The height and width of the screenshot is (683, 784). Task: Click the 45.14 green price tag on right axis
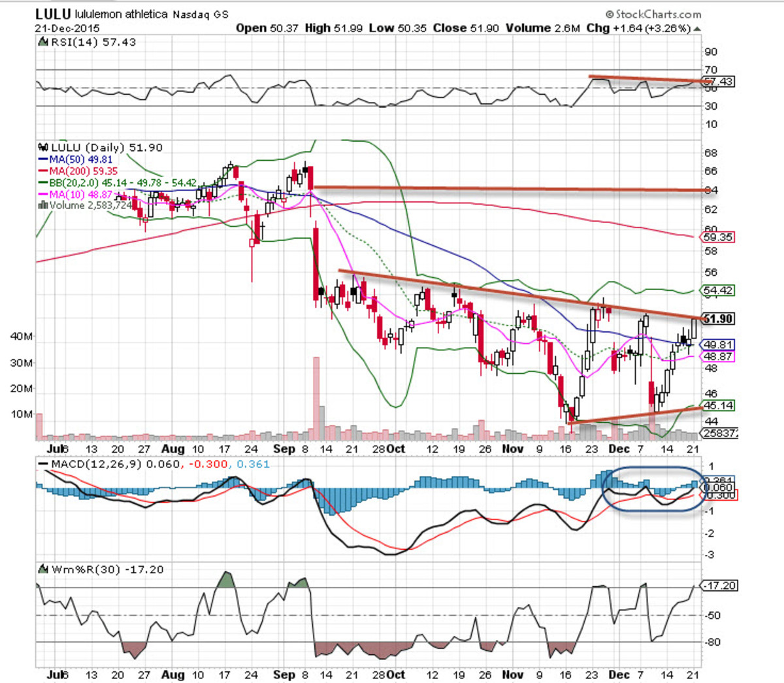pyautogui.click(x=719, y=405)
